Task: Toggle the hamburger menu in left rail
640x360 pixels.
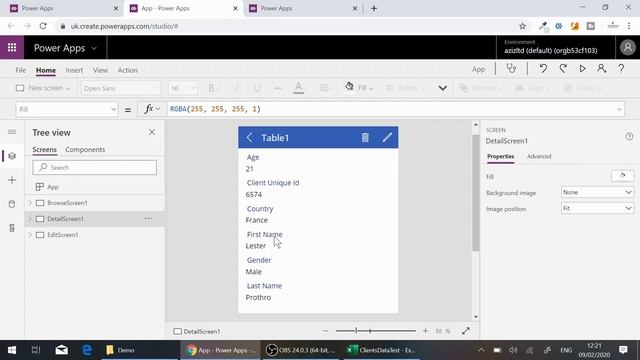Action: pyautogui.click(x=12, y=132)
